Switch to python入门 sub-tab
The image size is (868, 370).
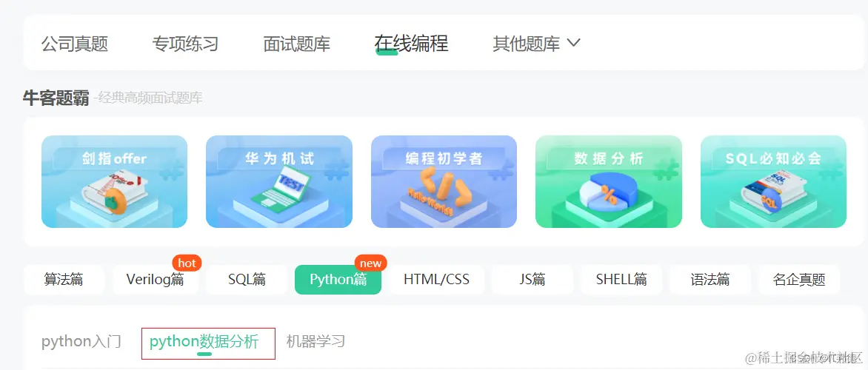pyautogui.click(x=81, y=341)
